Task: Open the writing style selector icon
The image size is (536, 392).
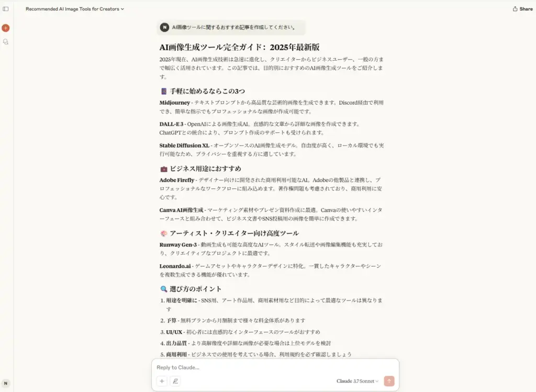Action: [175, 381]
